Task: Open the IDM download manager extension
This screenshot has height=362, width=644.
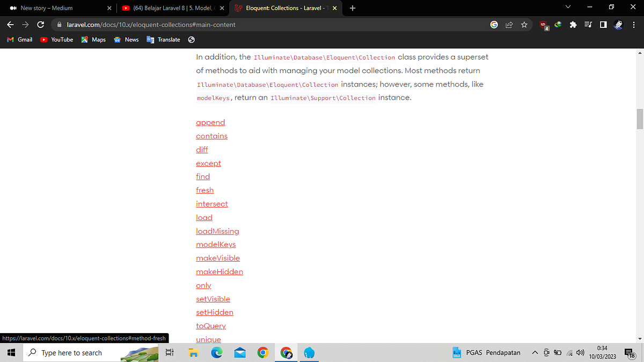Action: [x=558, y=25]
